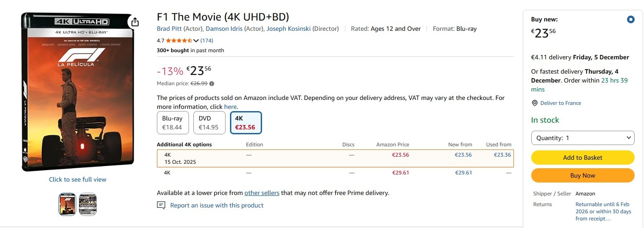Click Add to Basket button
The height and width of the screenshot is (228, 644).
click(582, 158)
